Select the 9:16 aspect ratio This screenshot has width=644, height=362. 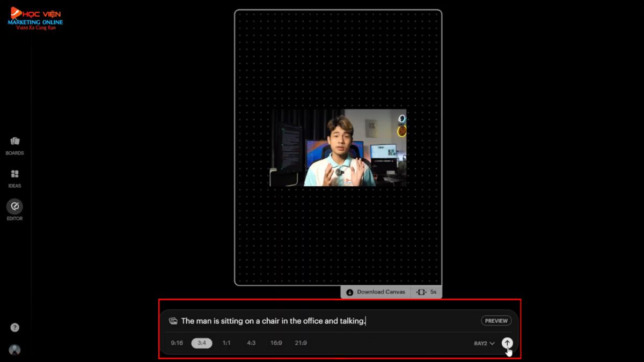177,343
